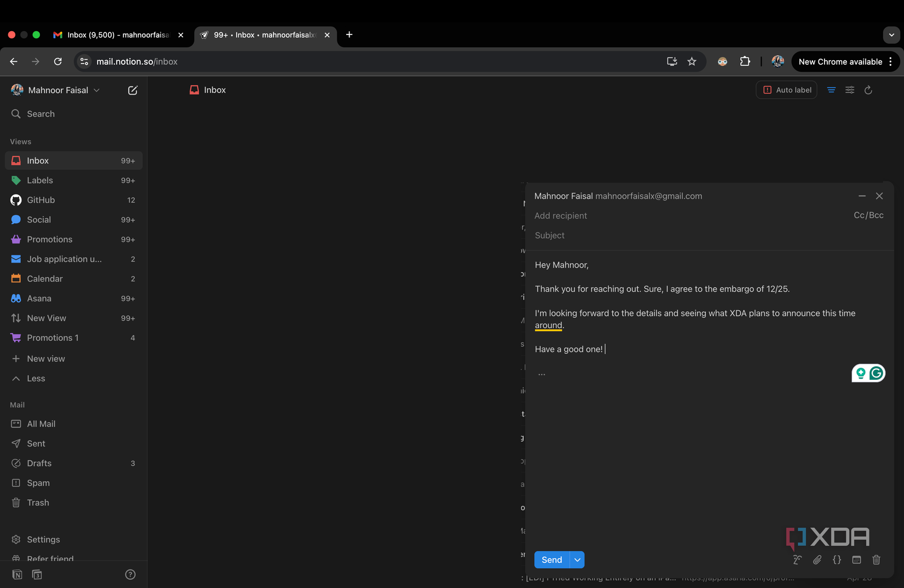Collapse the Less section in the sidebar
The height and width of the screenshot is (588, 904).
point(36,378)
